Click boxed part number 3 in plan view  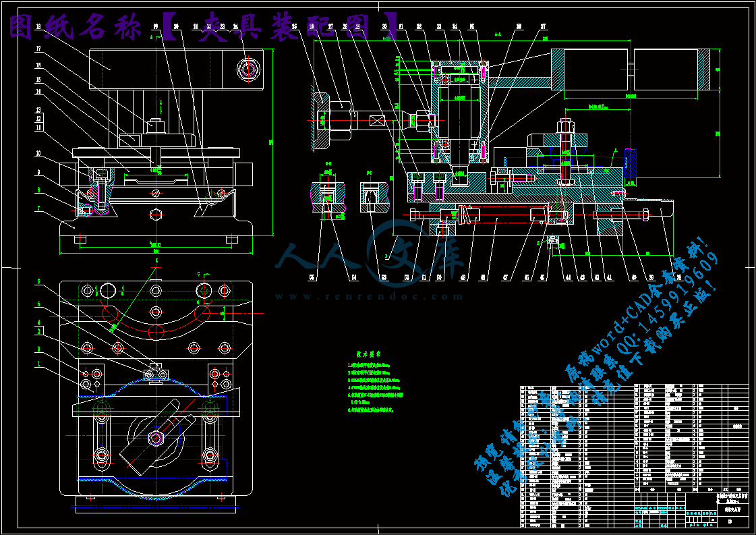coord(39,331)
